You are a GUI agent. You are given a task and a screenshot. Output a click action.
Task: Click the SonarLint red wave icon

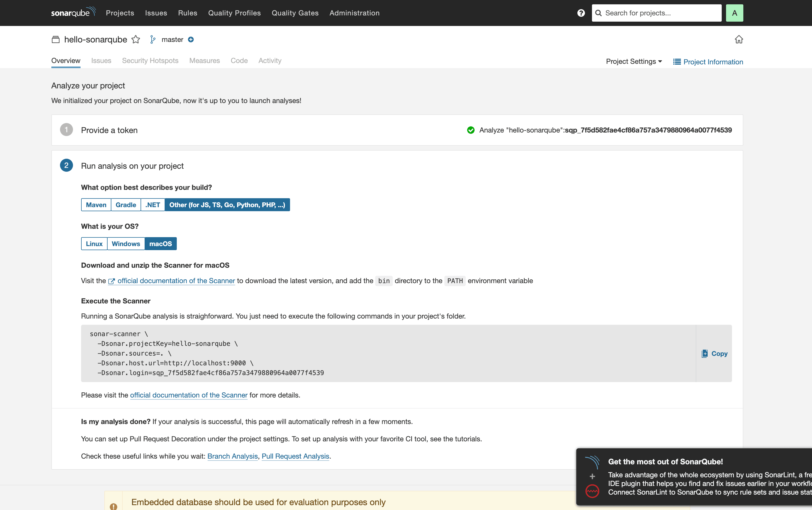click(592, 491)
